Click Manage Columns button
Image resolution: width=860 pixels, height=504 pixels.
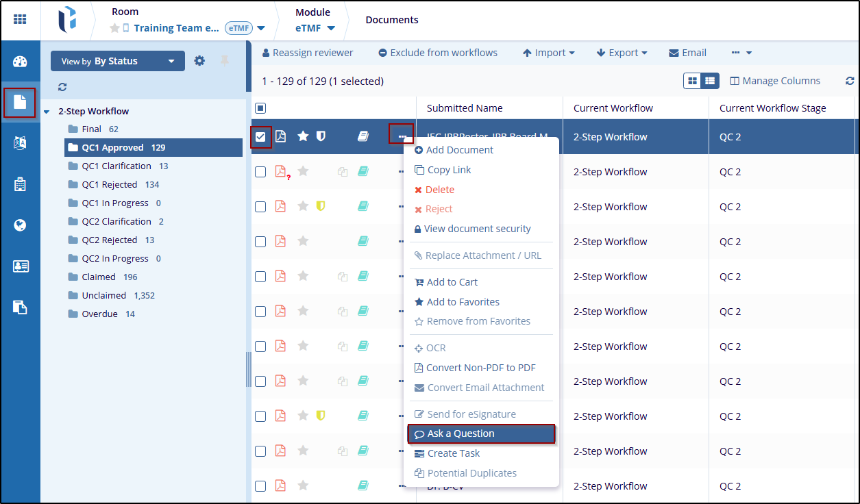[x=775, y=81]
